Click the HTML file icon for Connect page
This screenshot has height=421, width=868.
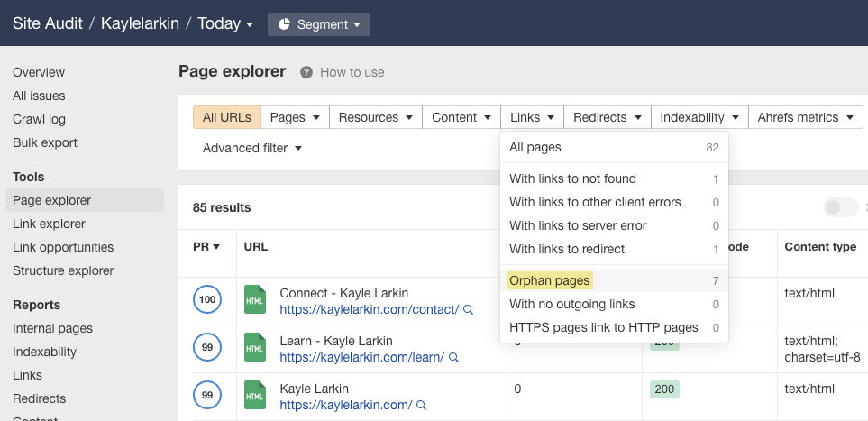click(256, 300)
